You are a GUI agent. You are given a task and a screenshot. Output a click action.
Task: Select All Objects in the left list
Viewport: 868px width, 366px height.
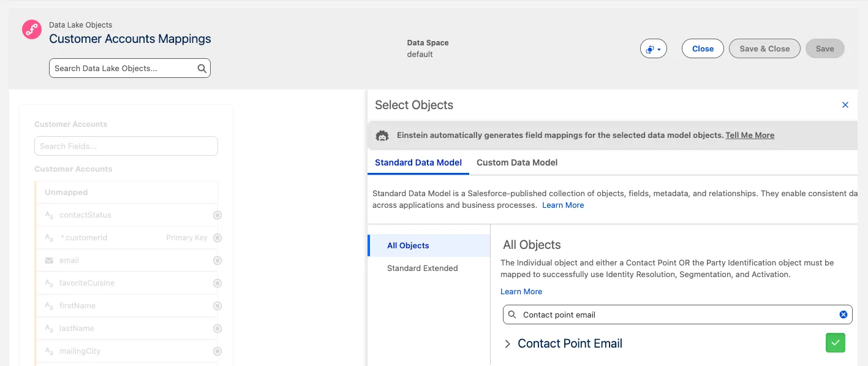(x=408, y=245)
